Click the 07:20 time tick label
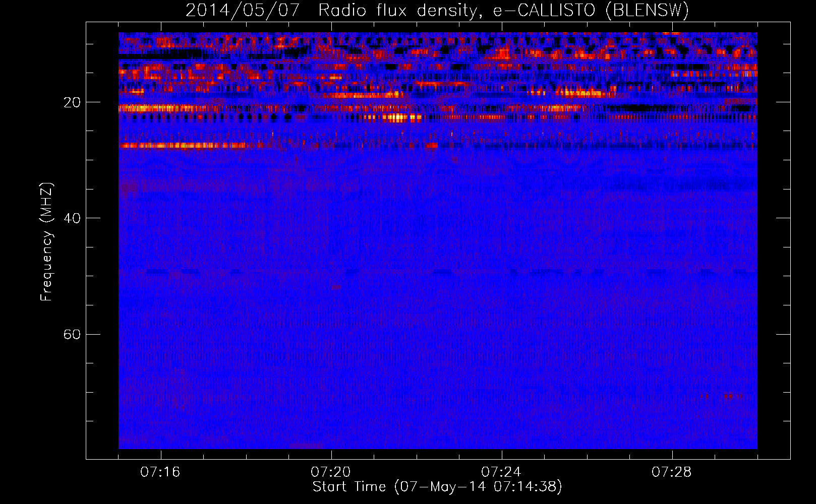This screenshot has width=816, height=504. coord(331,472)
